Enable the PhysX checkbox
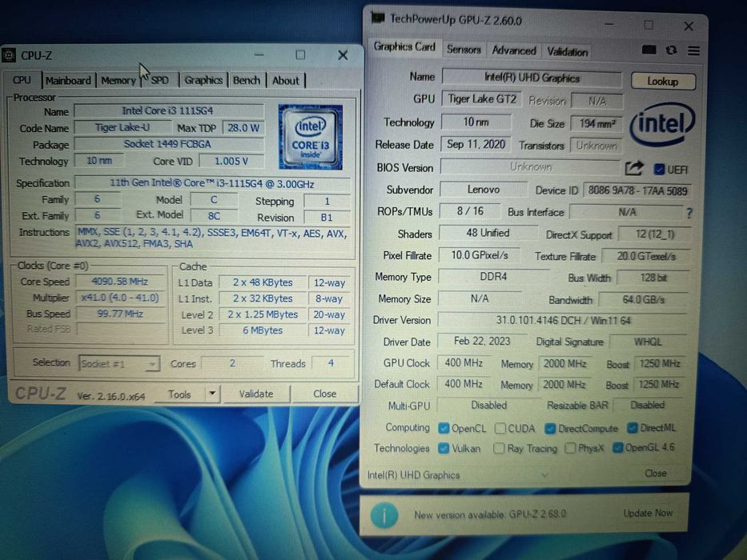The width and height of the screenshot is (747, 560). click(570, 448)
